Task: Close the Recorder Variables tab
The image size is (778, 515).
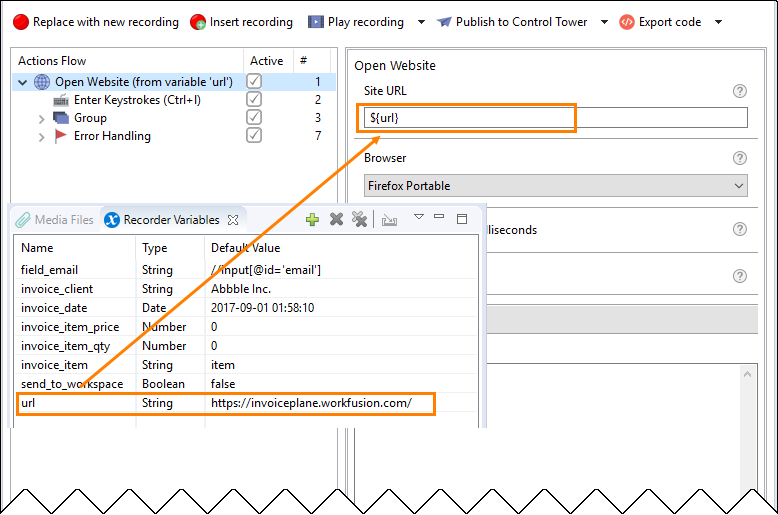Action: pyautogui.click(x=233, y=220)
